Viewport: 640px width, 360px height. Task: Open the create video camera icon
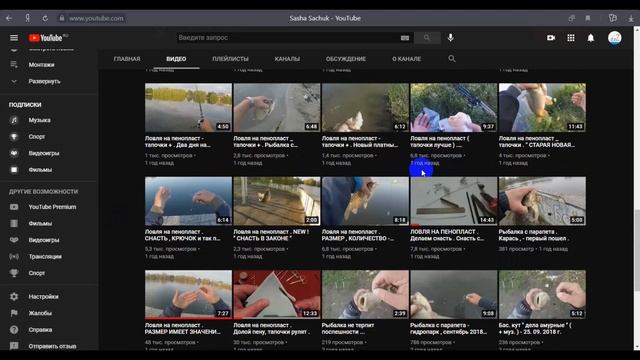coord(551,38)
